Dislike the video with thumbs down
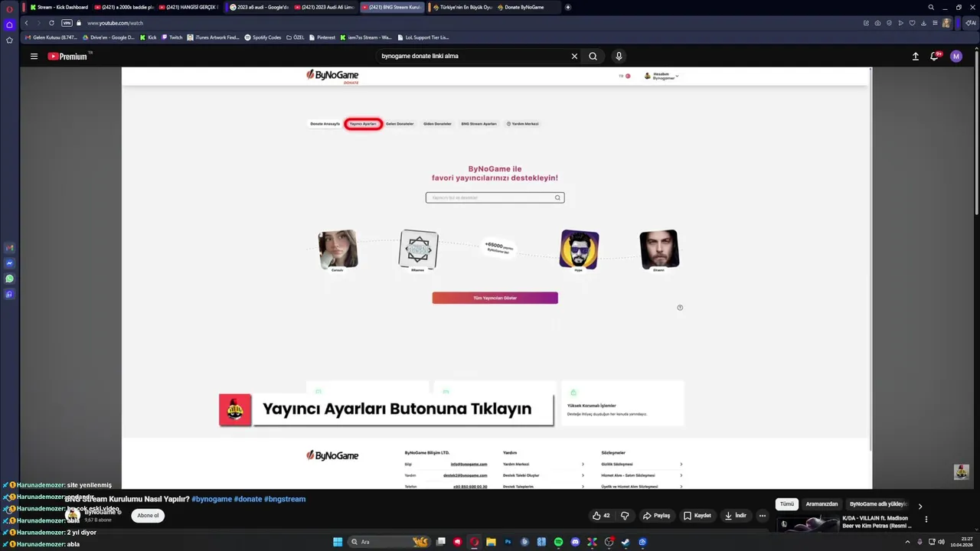The width and height of the screenshot is (980, 551). pyautogui.click(x=625, y=516)
